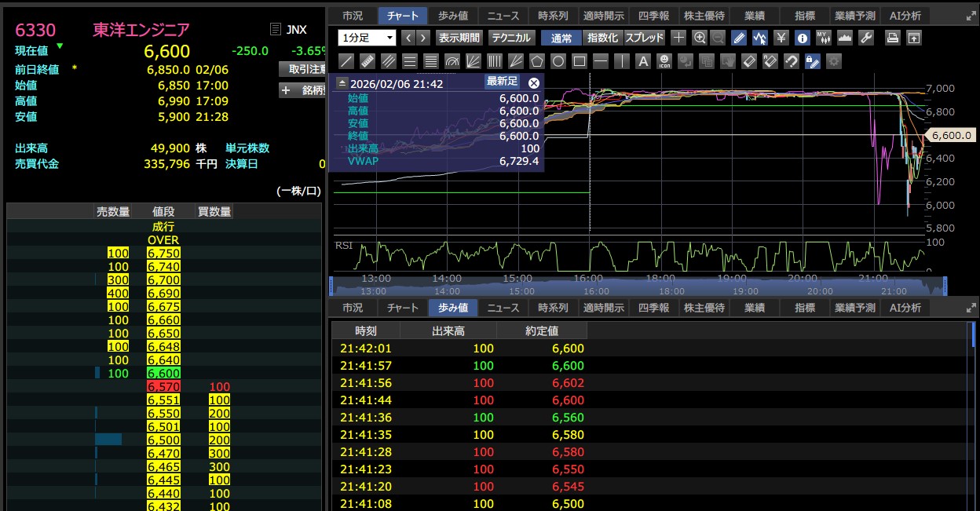
Task: Click the tick list vertical scrollbar
Action: point(974,334)
